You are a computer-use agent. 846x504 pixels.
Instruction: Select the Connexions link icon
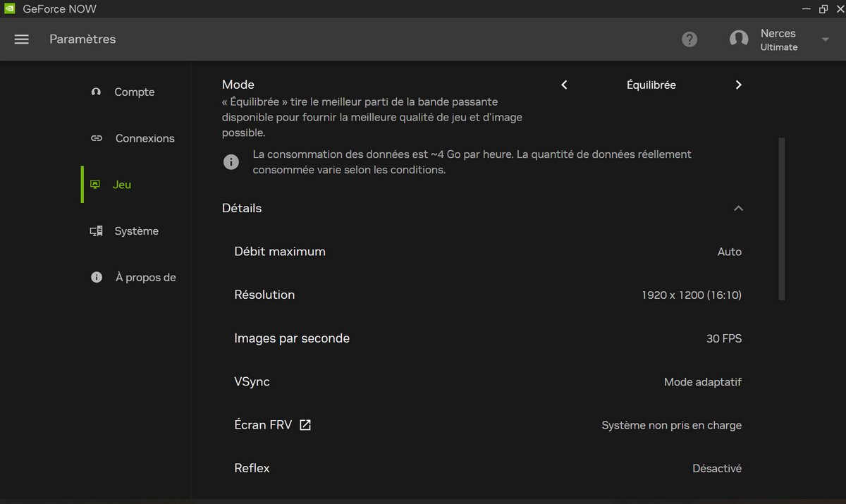pyautogui.click(x=96, y=138)
